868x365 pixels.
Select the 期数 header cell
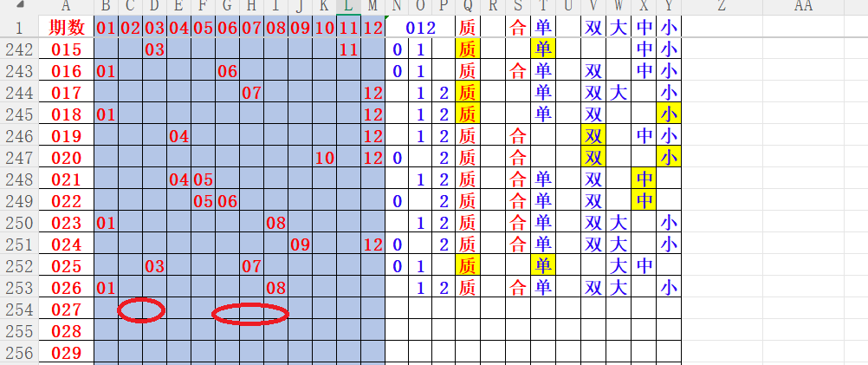(66, 28)
